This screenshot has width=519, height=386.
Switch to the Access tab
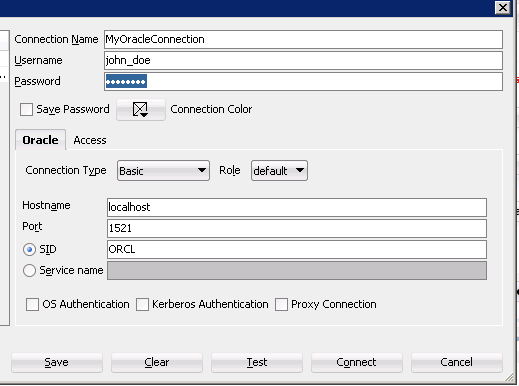(90, 140)
